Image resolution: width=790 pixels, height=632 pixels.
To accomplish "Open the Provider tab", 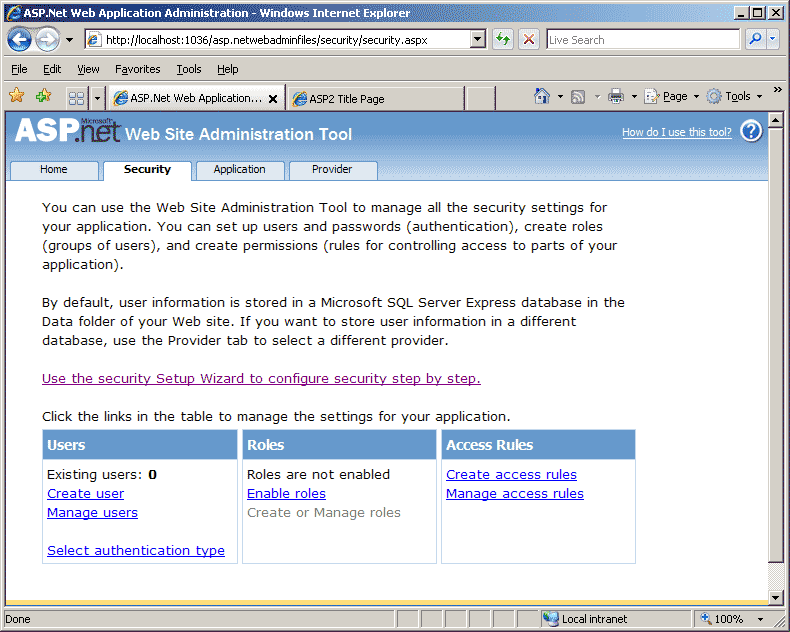I will (333, 170).
